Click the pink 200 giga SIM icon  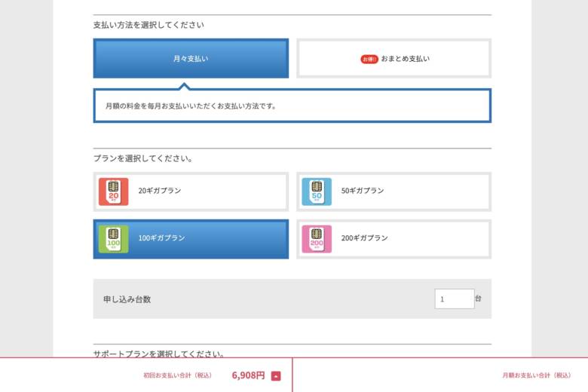pos(317,239)
